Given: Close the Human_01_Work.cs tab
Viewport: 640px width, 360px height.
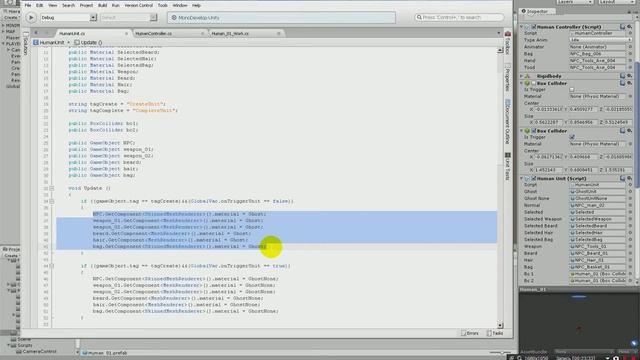Looking at the screenshot, I should click(279, 33).
